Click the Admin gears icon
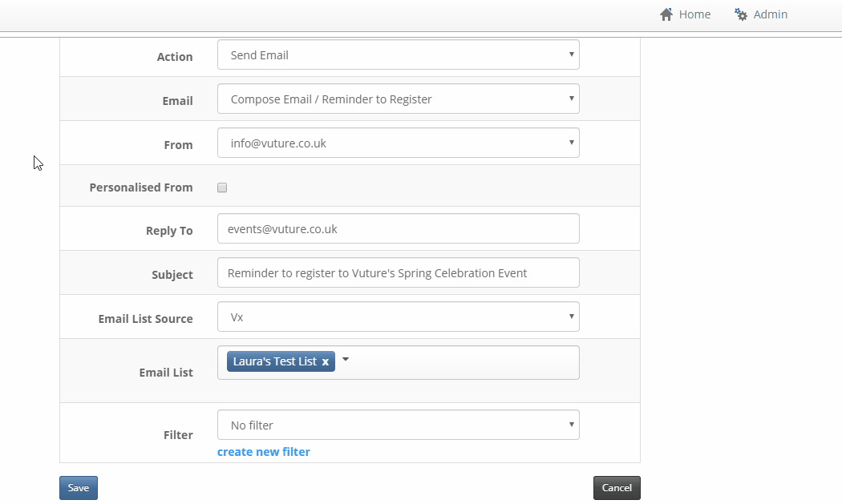The height and width of the screenshot is (504, 842). (740, 14)
